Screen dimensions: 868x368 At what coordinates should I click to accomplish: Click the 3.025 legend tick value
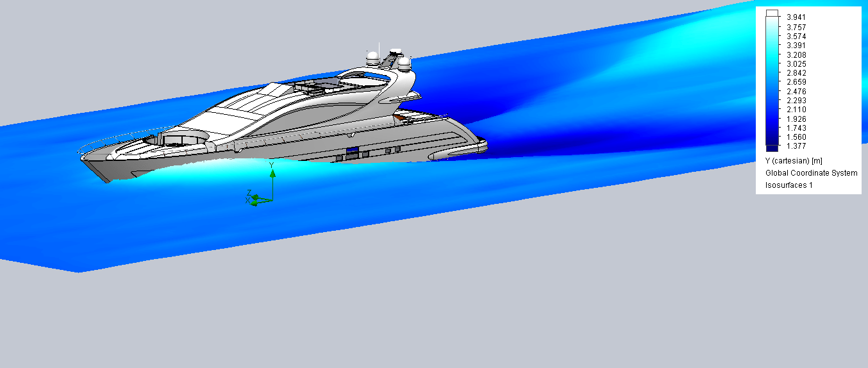[796, 64]
